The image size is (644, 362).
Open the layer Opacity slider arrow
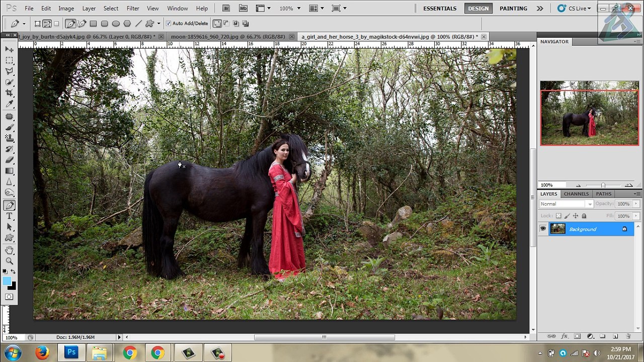click(x=636, y=204)
